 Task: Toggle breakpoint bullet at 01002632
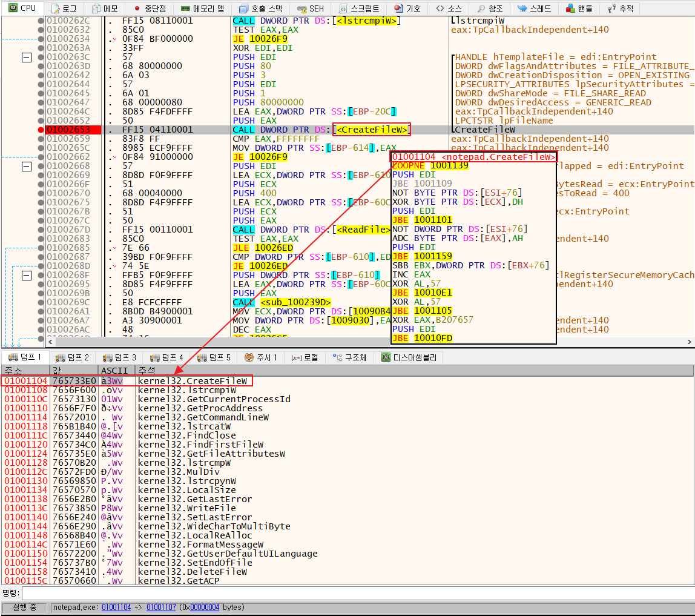(x=41, y=30)
